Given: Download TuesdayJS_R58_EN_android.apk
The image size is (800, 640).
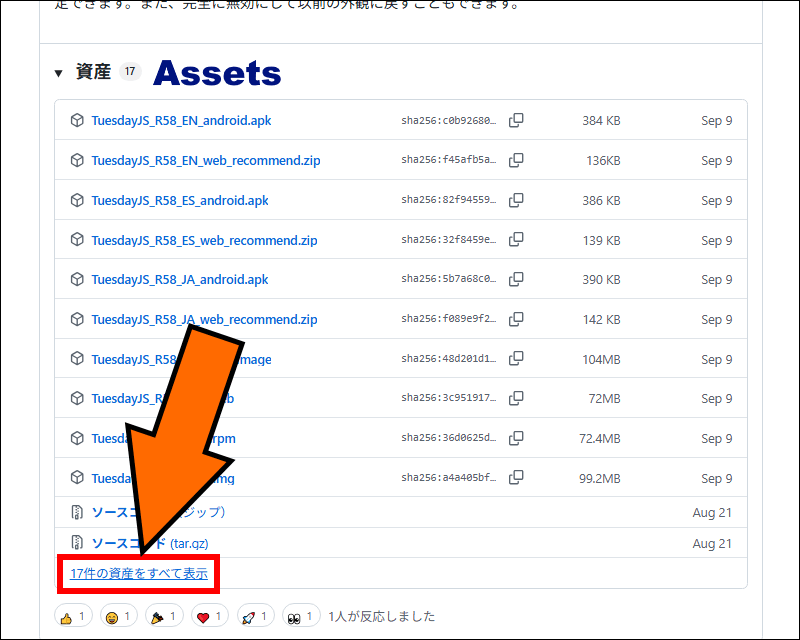Looking at the screenshot, I should (181, 121).
